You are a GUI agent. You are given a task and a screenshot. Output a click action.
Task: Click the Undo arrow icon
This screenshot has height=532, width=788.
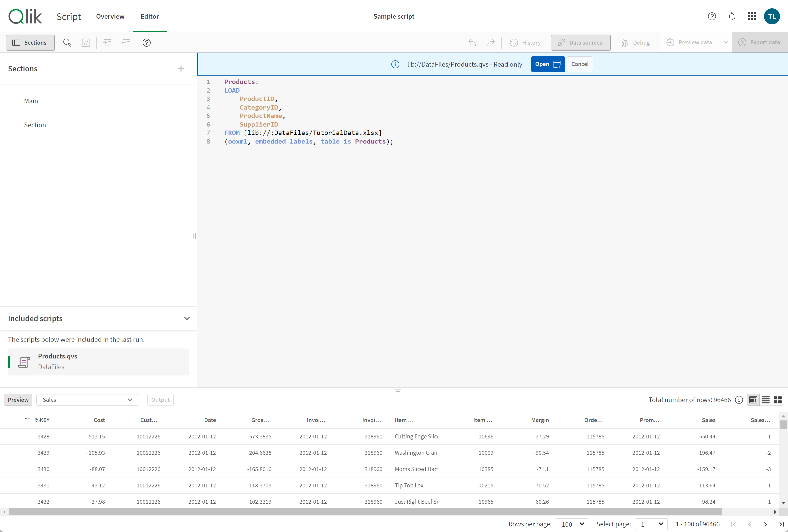472,42
